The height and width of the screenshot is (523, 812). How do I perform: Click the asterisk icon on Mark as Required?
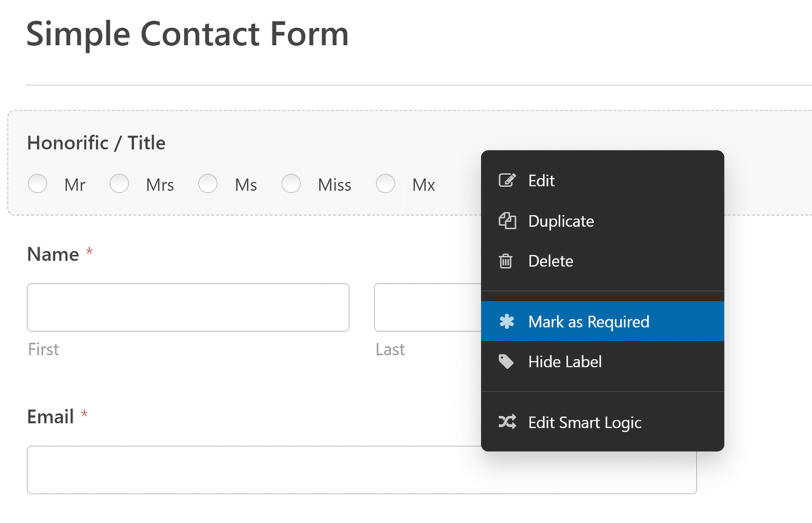(x=506, y=321)
